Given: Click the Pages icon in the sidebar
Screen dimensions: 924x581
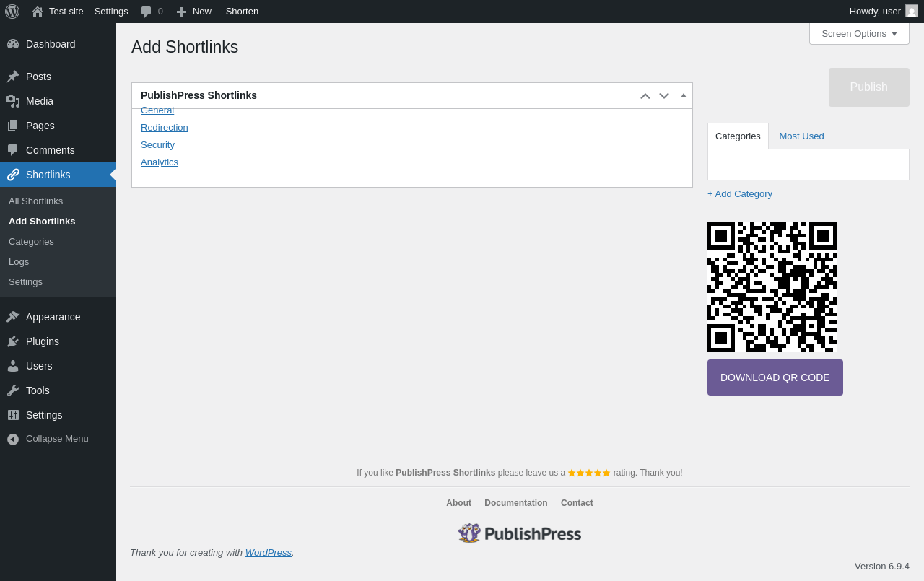Looking at the screenshot, I should (13, 126).
